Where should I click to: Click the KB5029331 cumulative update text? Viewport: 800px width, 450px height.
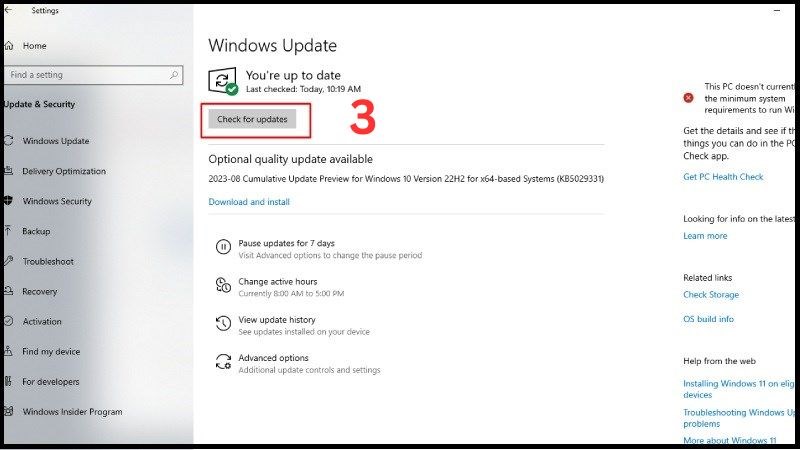click(x=406, y=179)
